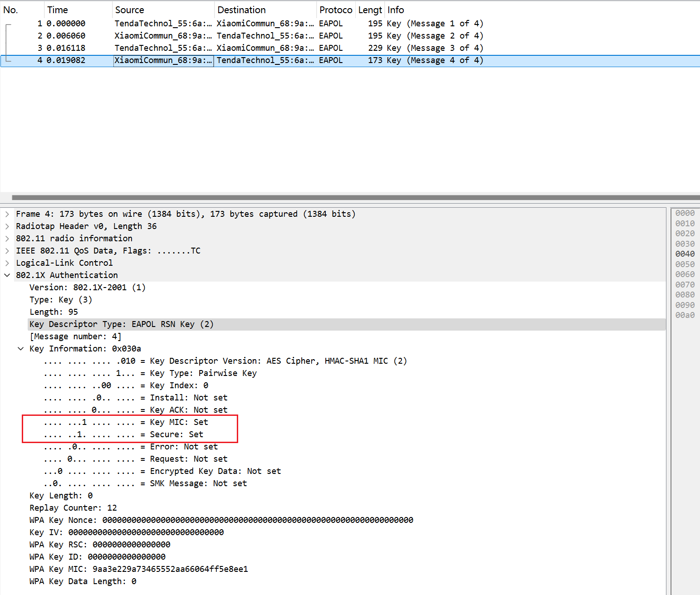
Task: Click the source cell of packet 2
Action: click(x=163, y=36)
